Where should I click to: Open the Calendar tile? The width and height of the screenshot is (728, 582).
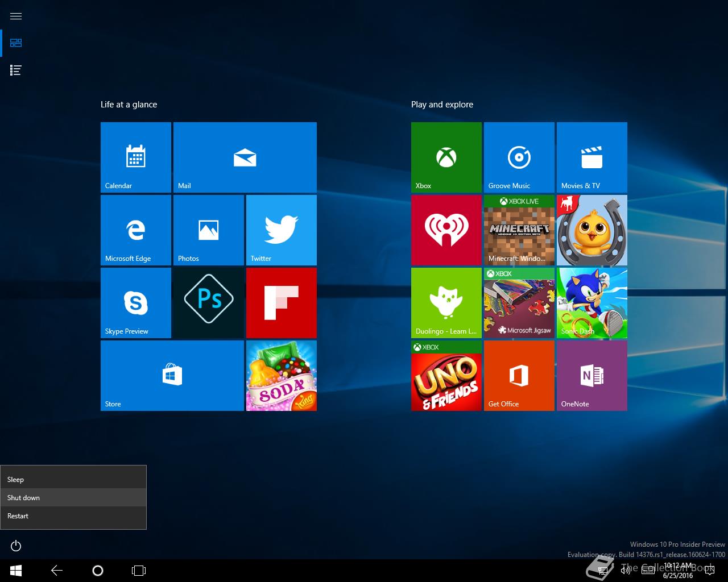[136, 157]
